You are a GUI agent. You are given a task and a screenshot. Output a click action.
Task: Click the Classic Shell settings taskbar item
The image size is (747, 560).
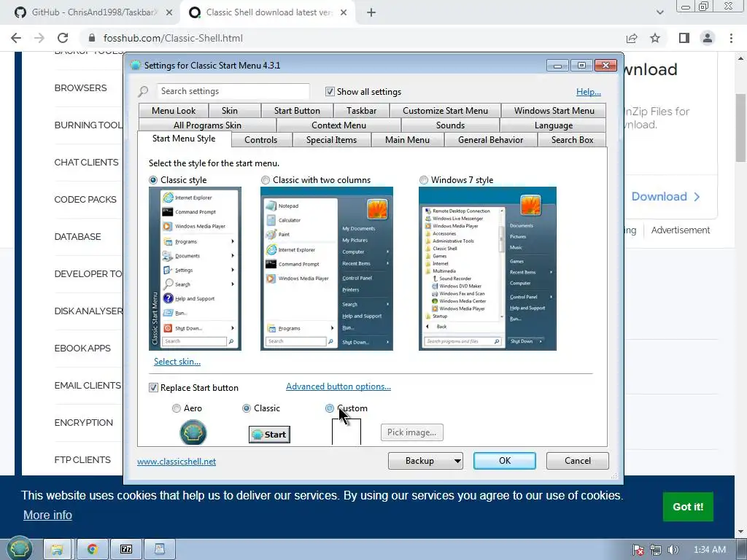click(x=160, y=549)
